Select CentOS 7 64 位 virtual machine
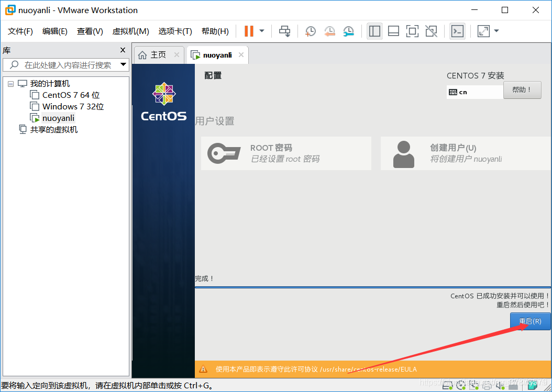The width and height of the screenshot is (552, 392). pos(71,95)
